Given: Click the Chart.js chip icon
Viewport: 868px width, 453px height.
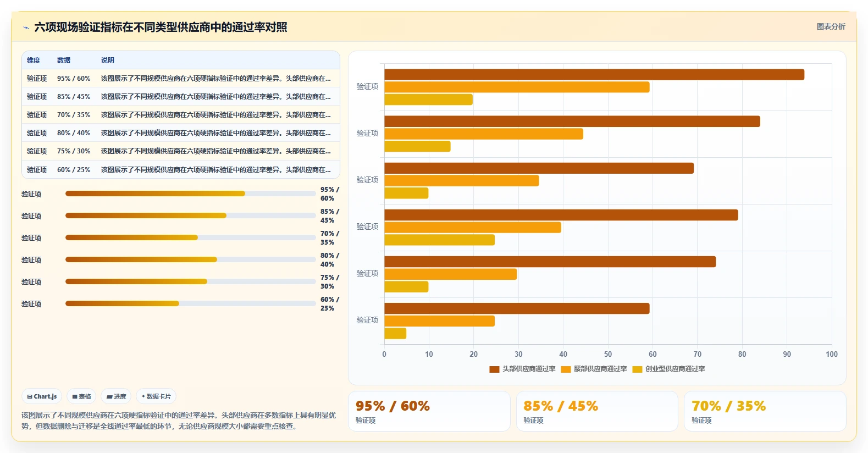Looking at the screenshot, I should click(30, 396).
